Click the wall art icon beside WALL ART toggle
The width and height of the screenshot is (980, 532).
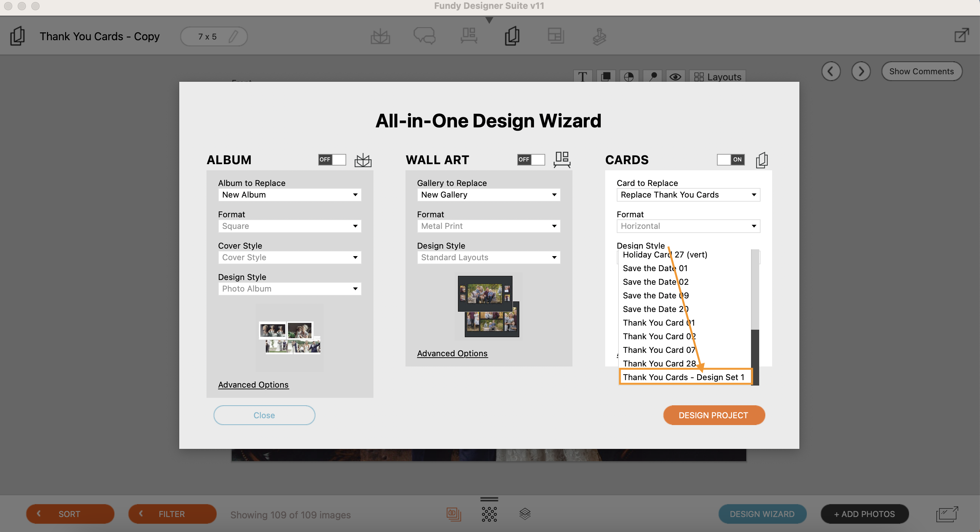(562, 160)
